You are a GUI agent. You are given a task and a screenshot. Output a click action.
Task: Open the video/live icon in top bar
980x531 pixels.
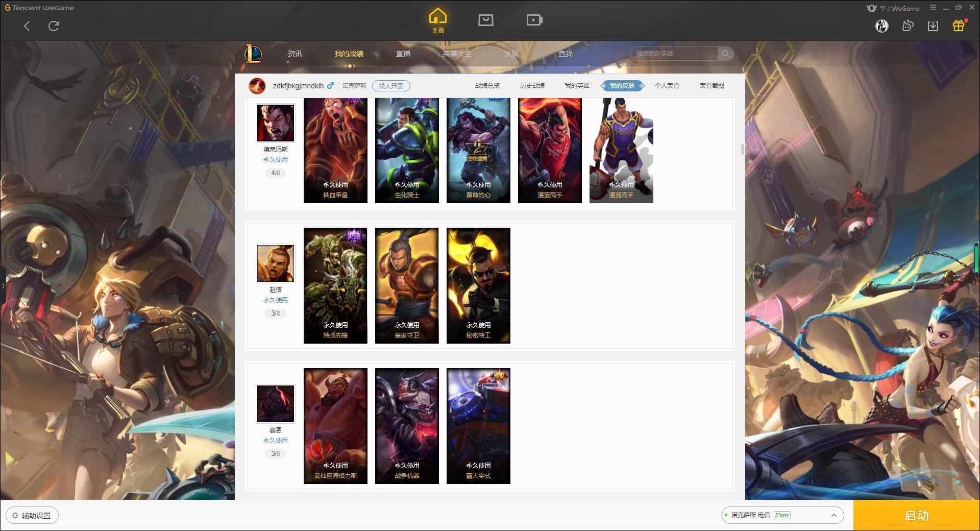[534, 20]
